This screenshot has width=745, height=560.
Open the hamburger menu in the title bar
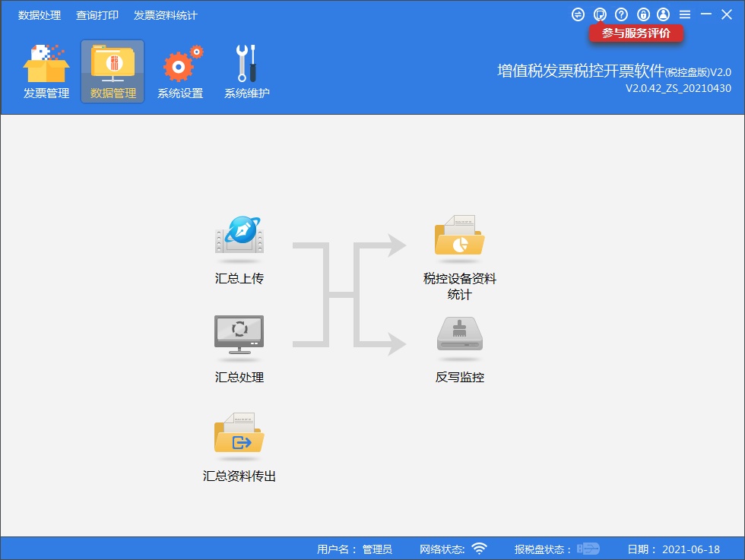click(685, 13)
